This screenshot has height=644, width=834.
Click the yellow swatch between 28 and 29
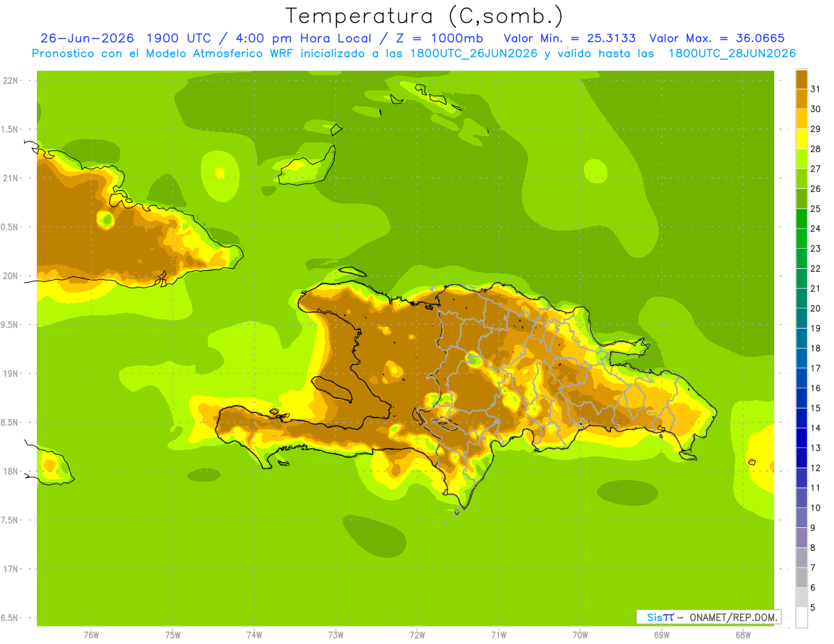click(801, 139)
